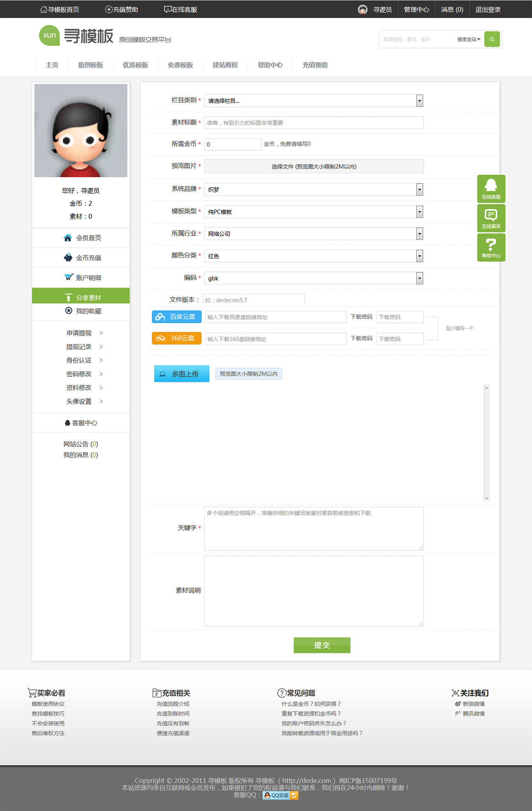
Task: Click 选择文件 preview image upload button
Action: pyautogui.click(x=313, y=167)
